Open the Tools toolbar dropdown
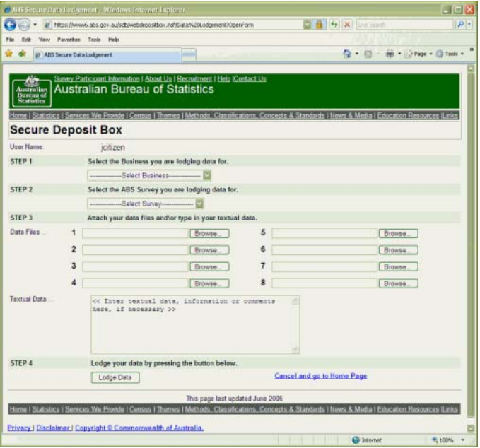This screenshot has width=480, height=448. (450, 54)
